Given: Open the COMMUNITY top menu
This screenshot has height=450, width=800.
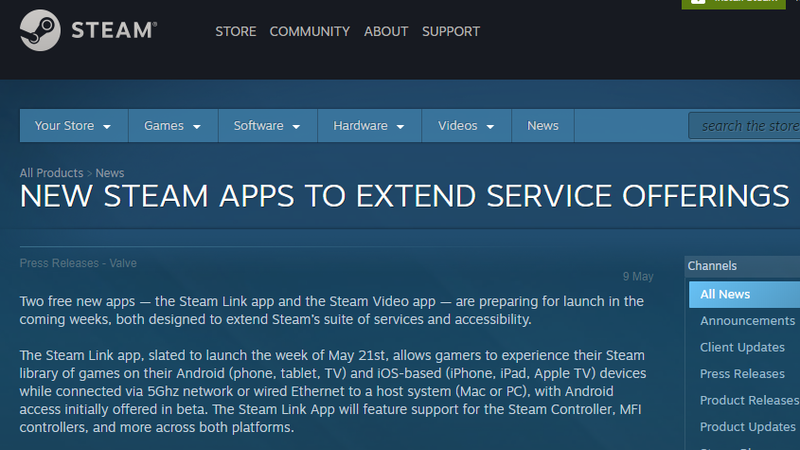Looking at the screenshot, I should [x=309, y=32].
